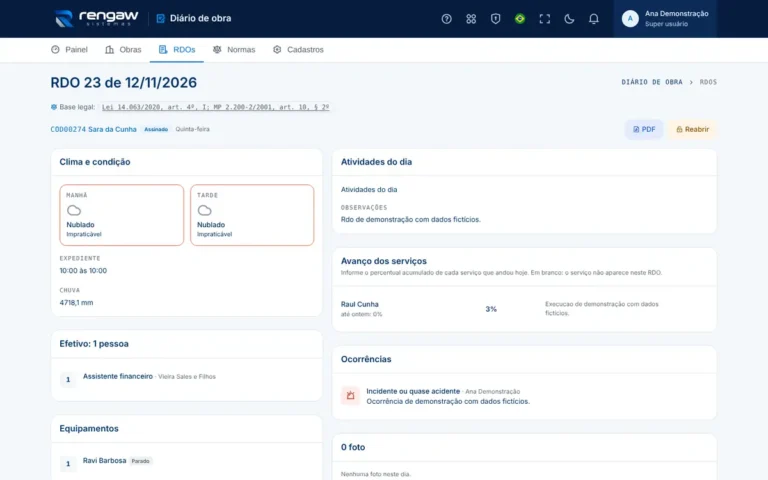Screen dimensions: 768x480
Task: Toggle dark mode moon icon
Action: pos(569,19)
